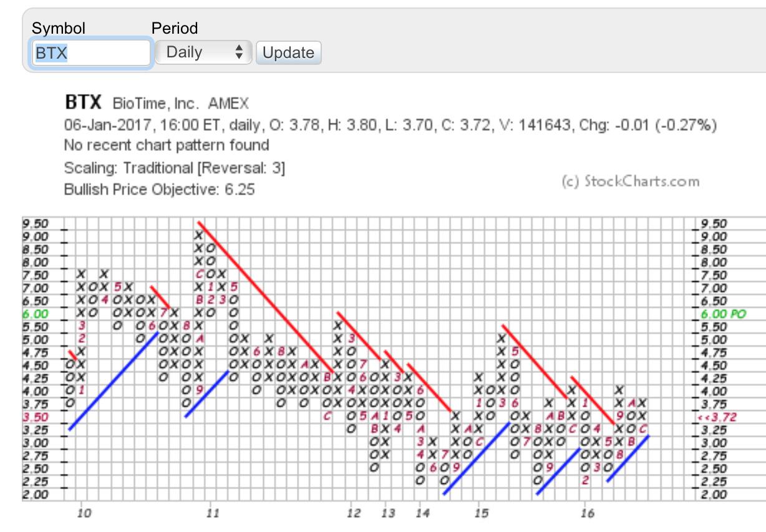Click the Period label above the dropdown
Viewport: 766px width, 532px height.
click(175, 28)
